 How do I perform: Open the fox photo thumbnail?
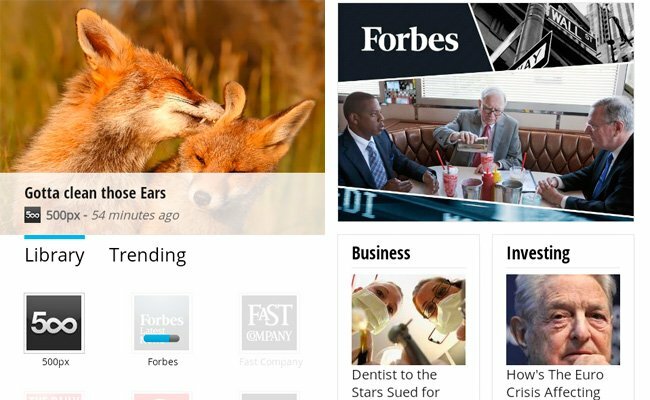click(162, 86)
